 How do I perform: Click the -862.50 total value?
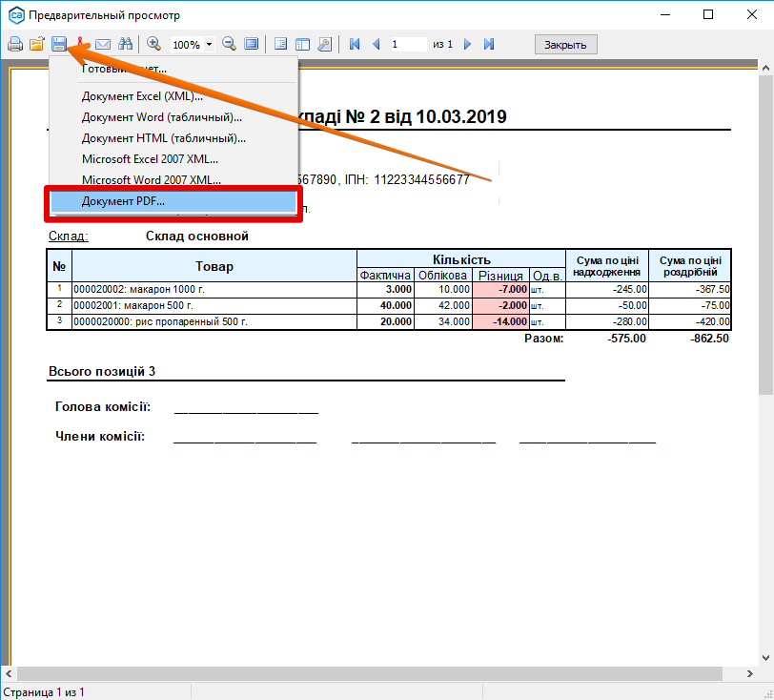709,339
